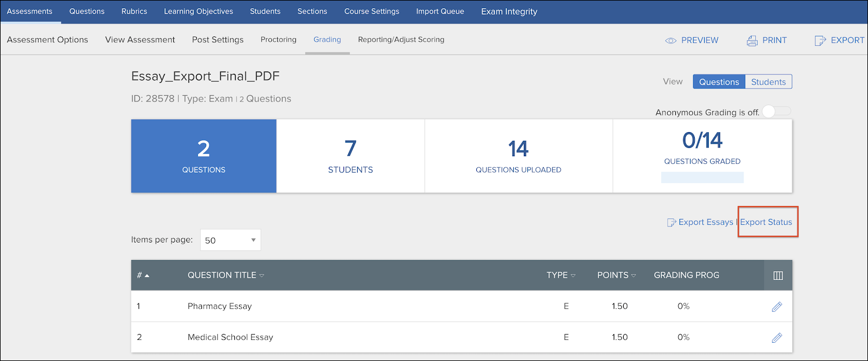Toggle Anonymous Grading switch
This screenshot has height=361, width=868.
coord(776,112)
